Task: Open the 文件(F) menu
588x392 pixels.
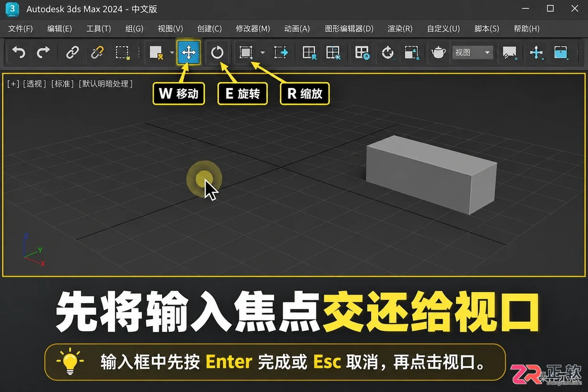Action: (20, 29)
